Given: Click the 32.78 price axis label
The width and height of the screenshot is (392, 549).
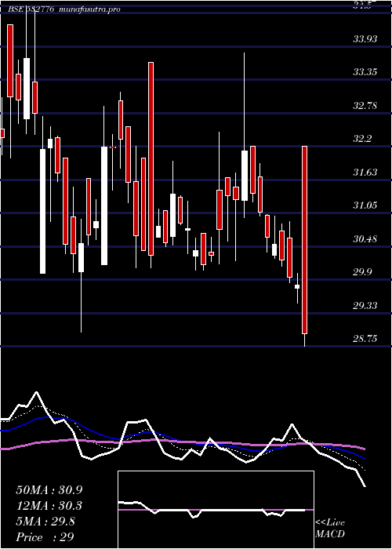Looking at the screenshot, I should [365, 105].
